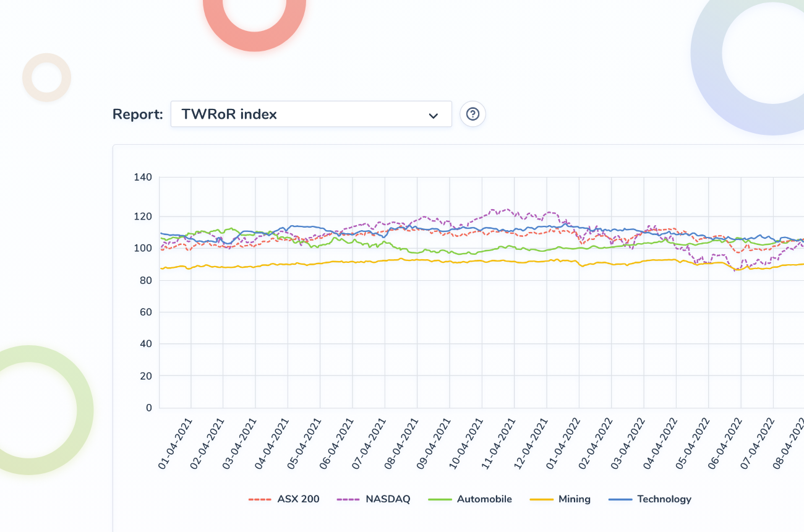
Task: Hide the Technology series via legend
Action: 650,499
